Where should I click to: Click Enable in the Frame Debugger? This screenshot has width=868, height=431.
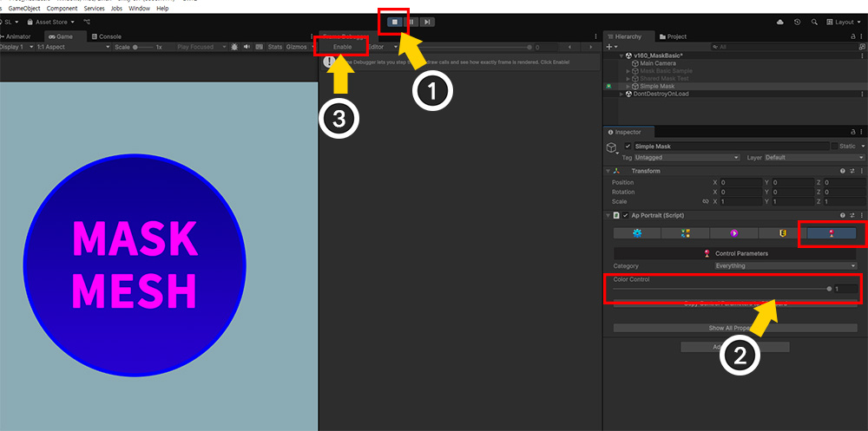coord(342,47)
